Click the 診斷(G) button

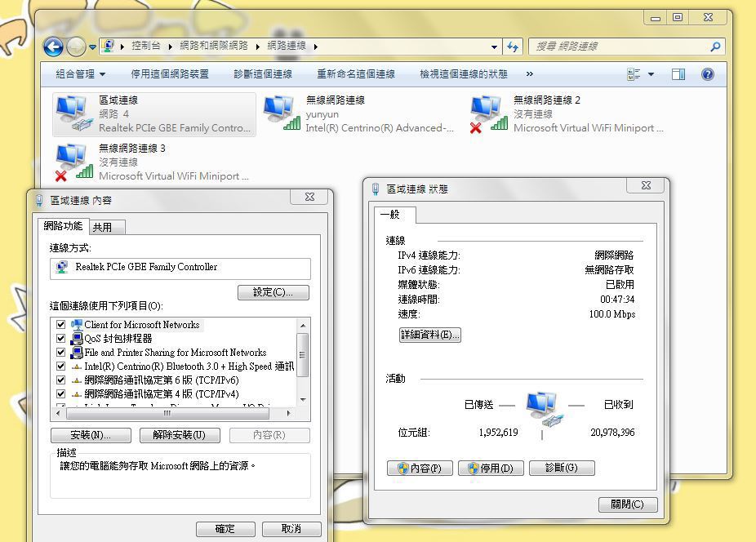click(x=562, y=468)
